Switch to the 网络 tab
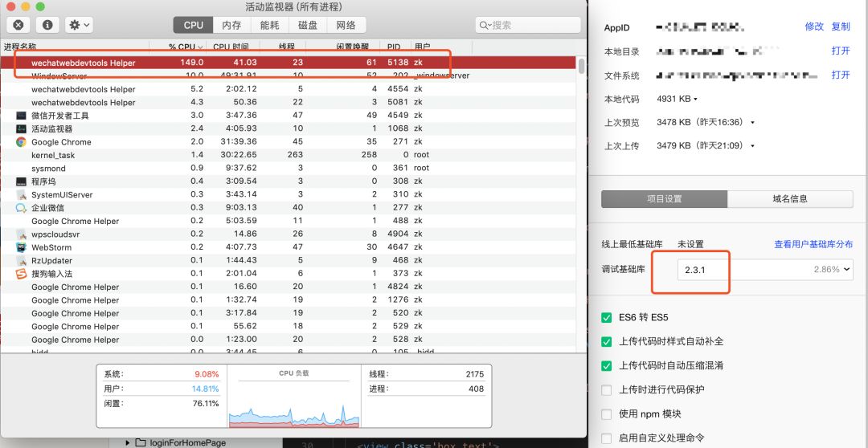The width and height of the screenshot is (868, 448). 346,25
